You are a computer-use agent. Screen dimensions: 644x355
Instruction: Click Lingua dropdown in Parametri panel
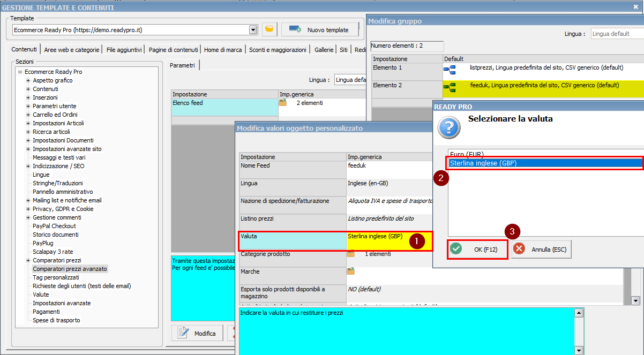pyautogui.click(x=350, y=80)
